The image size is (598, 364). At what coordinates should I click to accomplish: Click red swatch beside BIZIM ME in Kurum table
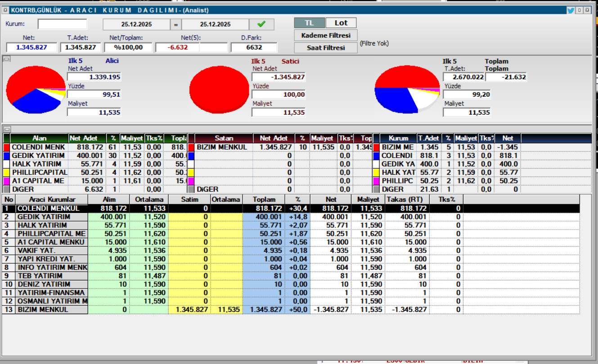point(376,147)
